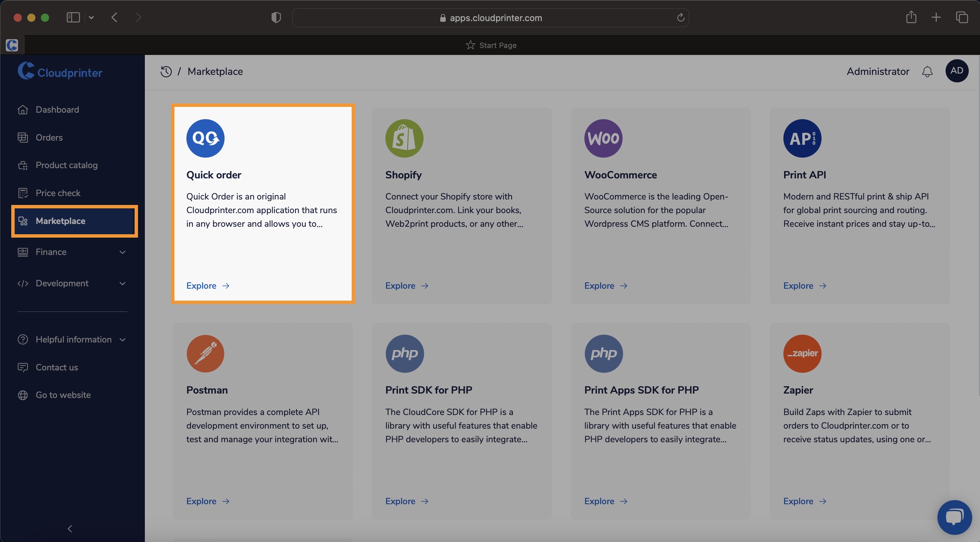This screenshot has height=542, width=980.
Task: Click the Shopify card title
Action: coord(404,175)
